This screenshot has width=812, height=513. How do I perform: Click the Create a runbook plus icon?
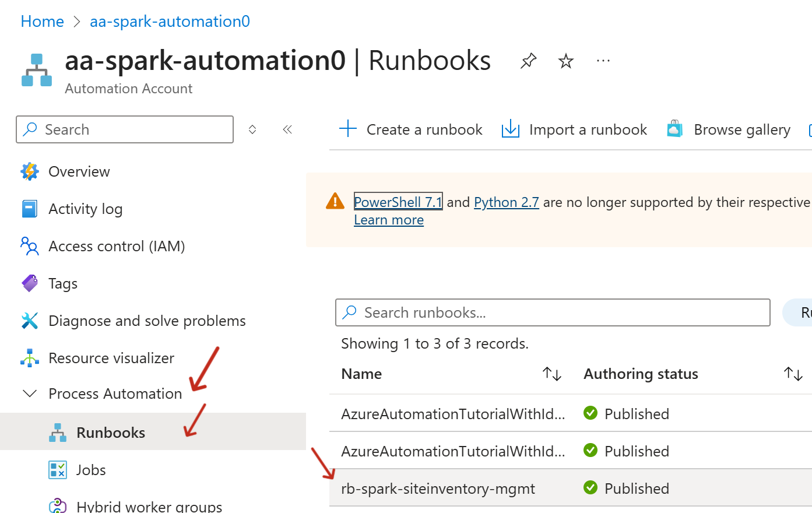(348, 129)
